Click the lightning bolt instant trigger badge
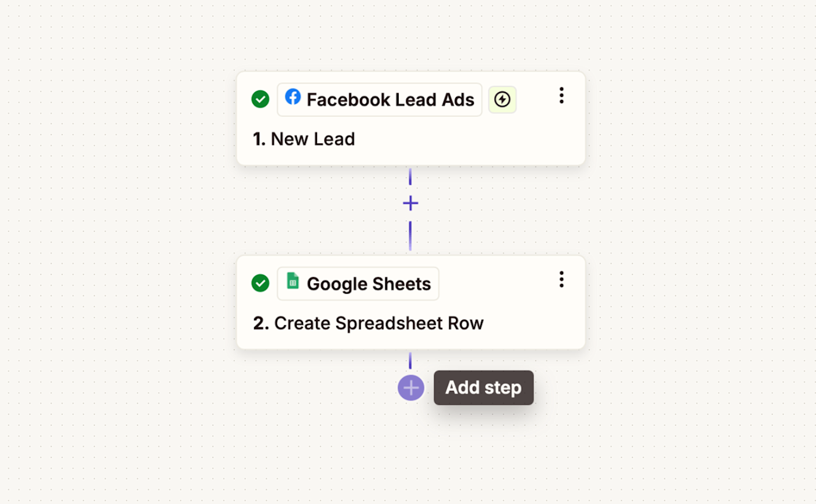The height and width of the screenshot is (504, 816). 502,100
